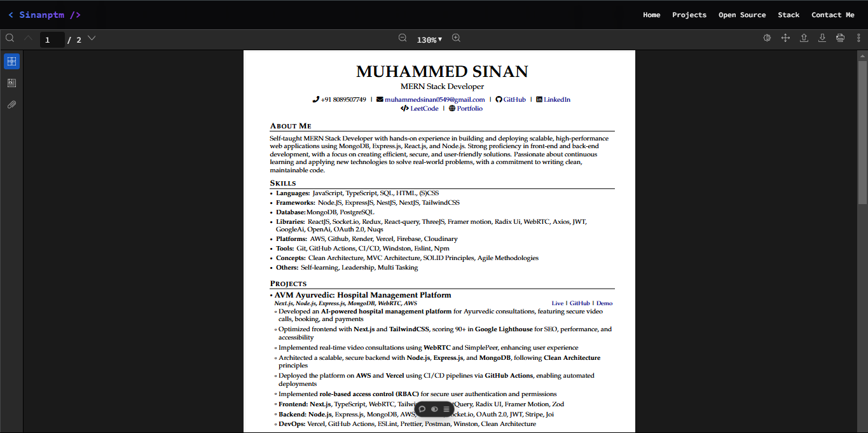Open the search icon in the PDF toolbar

click(10, 38)
